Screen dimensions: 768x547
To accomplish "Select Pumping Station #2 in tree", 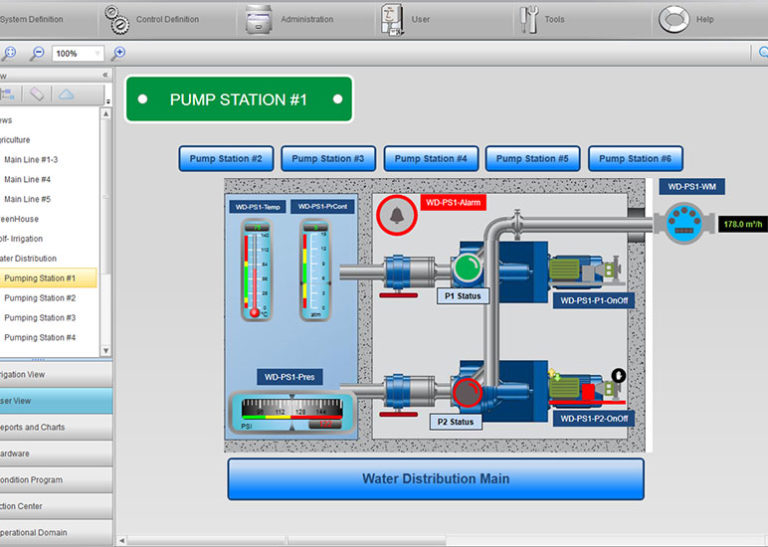I will click(x=40, y=298).
